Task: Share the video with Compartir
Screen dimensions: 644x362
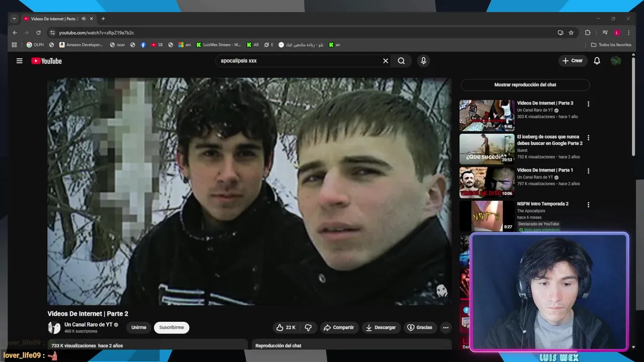Action: point(339,327)
